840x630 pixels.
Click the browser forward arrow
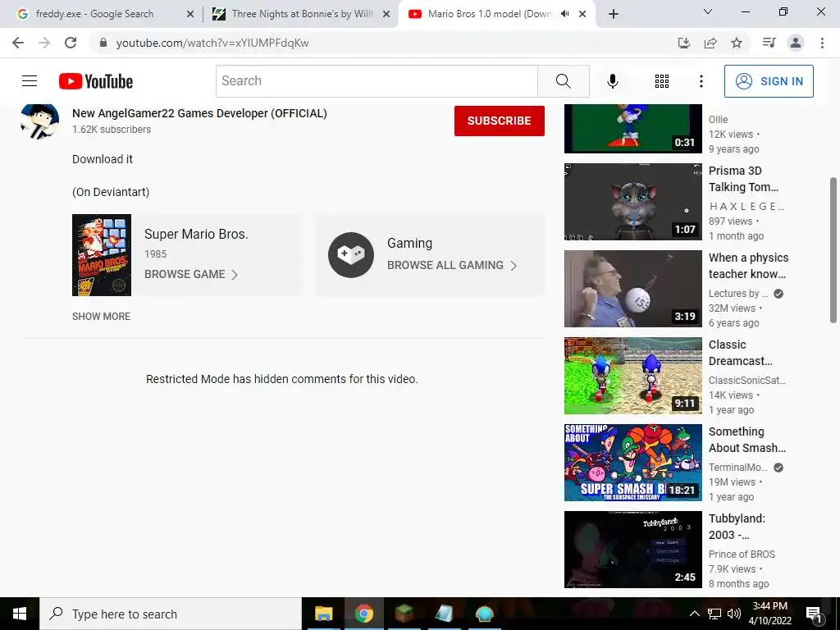click(x=44, y=43)
